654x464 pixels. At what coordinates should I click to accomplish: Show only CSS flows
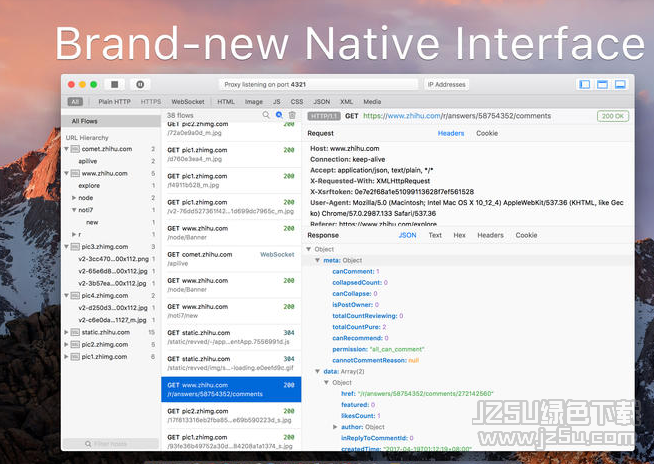297,101
